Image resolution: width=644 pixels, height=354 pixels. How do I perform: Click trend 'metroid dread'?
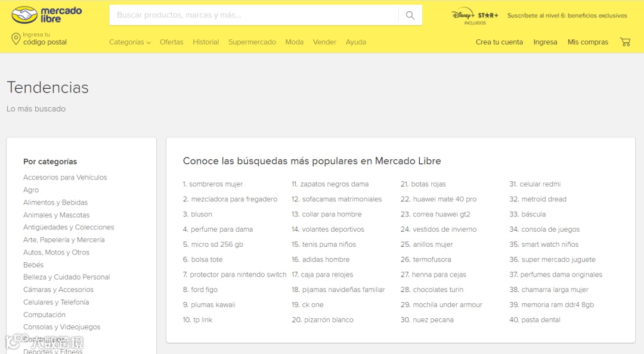pos(544,199)
